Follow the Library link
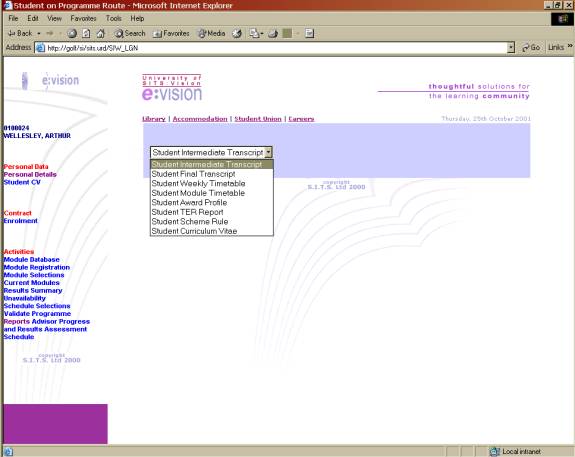The height and width of the screenshot is (457, 575). click(154, 119)
